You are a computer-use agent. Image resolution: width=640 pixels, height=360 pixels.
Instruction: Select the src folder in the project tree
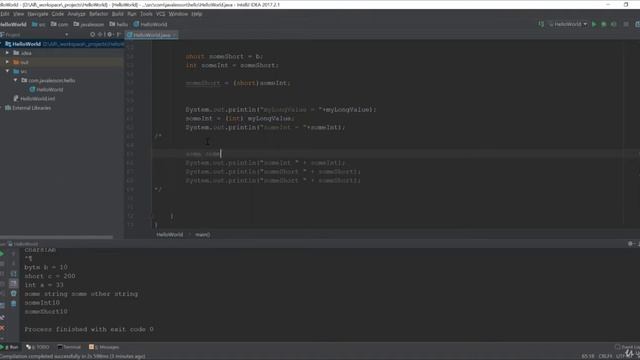tap(20, 71)
